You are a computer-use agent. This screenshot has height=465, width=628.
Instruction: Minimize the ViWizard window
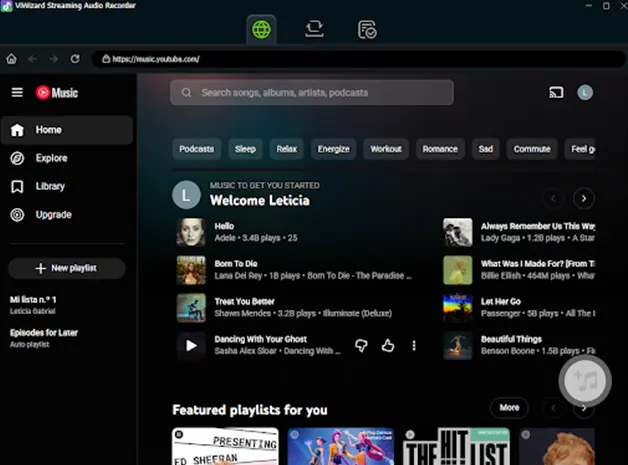tap(589, 6)
